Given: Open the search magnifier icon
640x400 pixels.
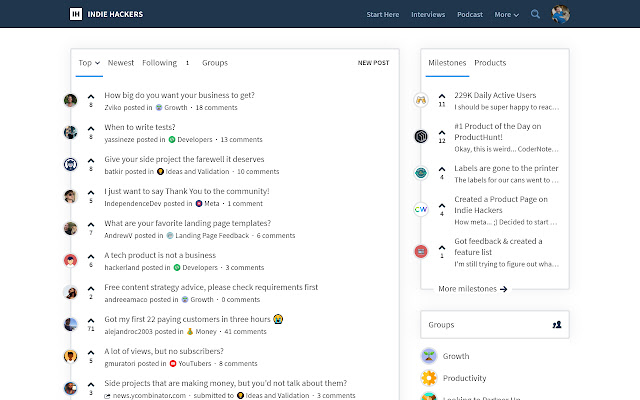Looking at the screenshot, I should pyautogui.click(x=535, y=14).
